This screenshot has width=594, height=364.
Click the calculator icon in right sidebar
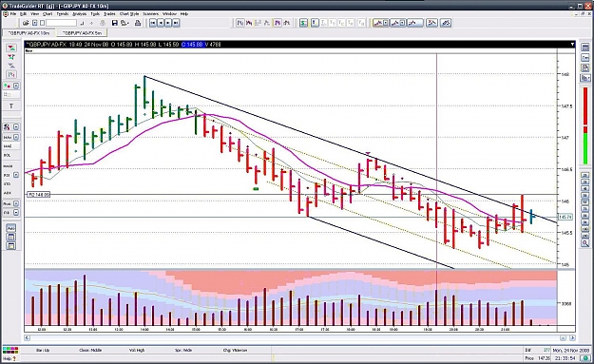pos(585,48)
